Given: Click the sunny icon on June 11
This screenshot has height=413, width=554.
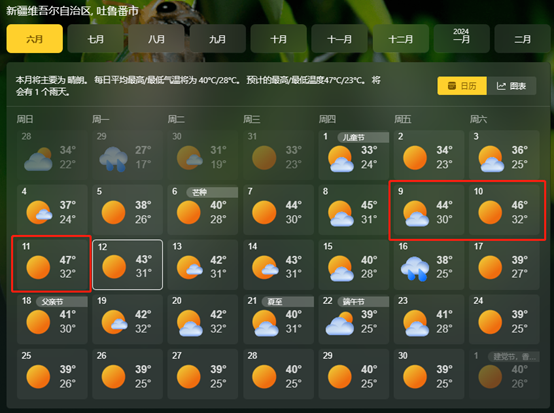Looking at the screenshot, I should [38, 267].
